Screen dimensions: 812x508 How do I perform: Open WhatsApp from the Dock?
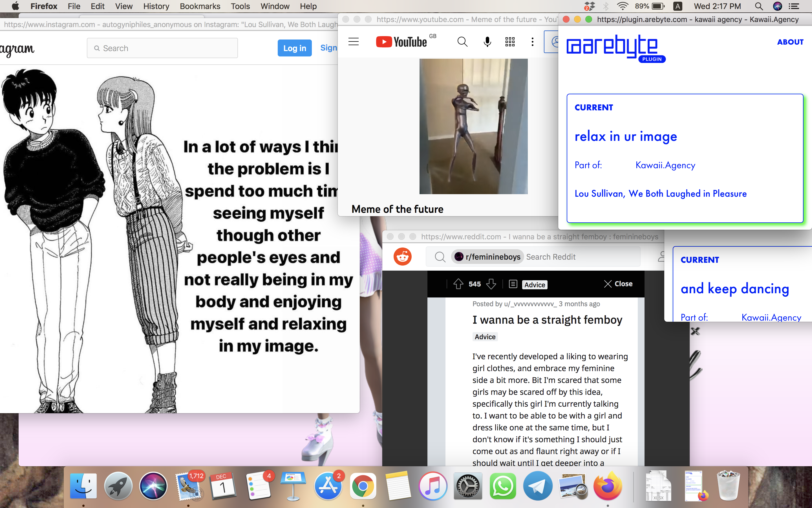503,486
